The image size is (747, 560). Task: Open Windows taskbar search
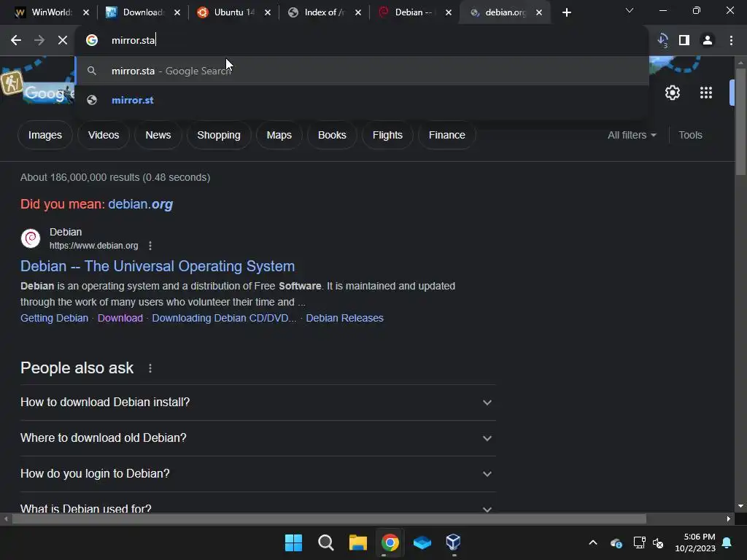326,542
